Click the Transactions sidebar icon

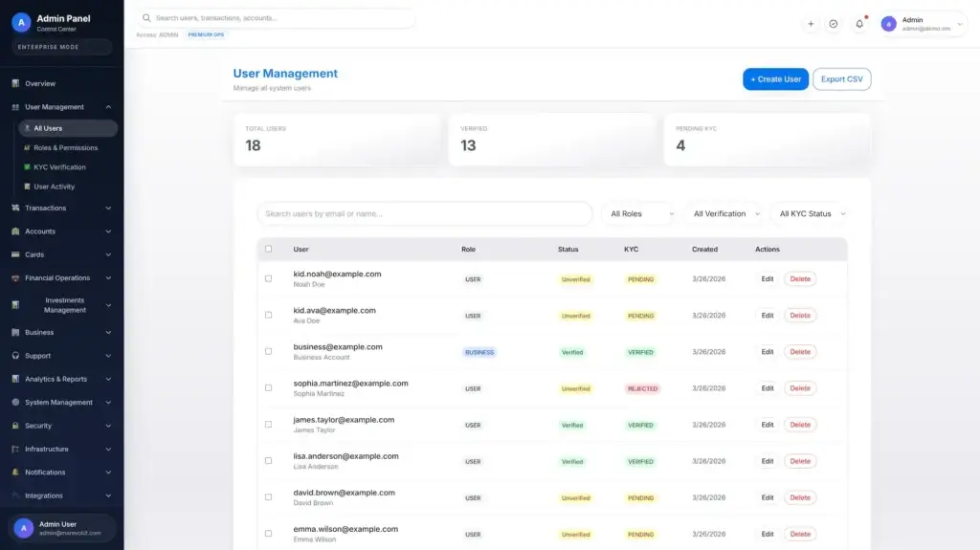pyautogui.click(x=15, y=208)
